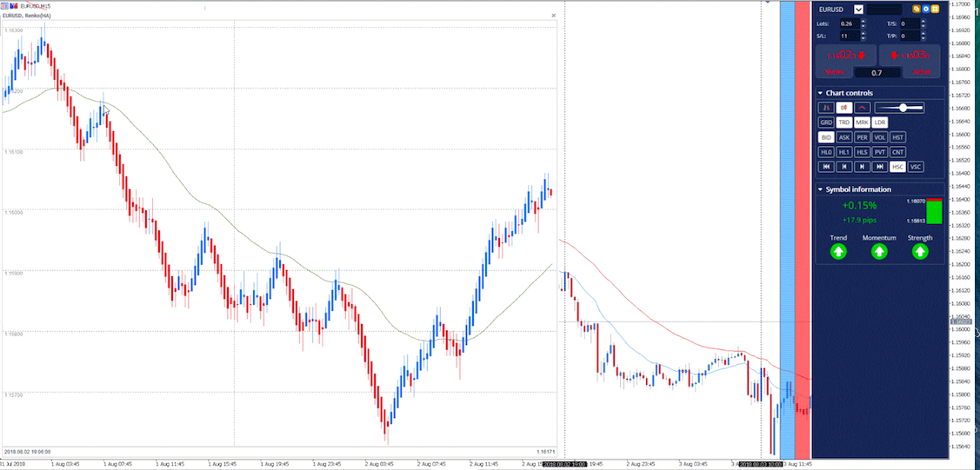Click the red down arrow on Achat

pyautogui.click(x=894, y=55)
